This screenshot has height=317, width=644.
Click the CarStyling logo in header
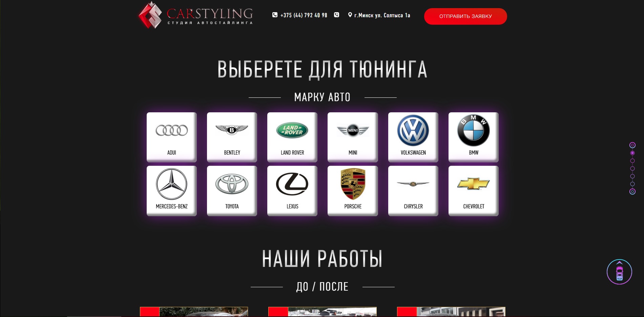pyautogui.click(x=195, y=15)
